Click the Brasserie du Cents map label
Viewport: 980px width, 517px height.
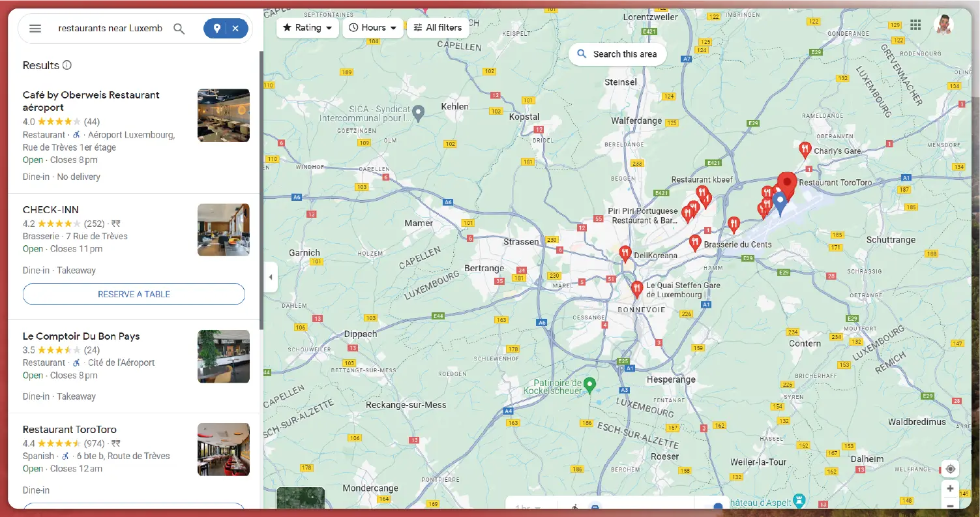(737, 244)
